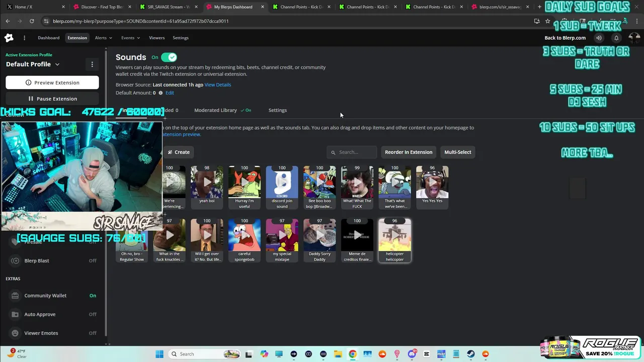Click the Create button

[x=179, y=152]
